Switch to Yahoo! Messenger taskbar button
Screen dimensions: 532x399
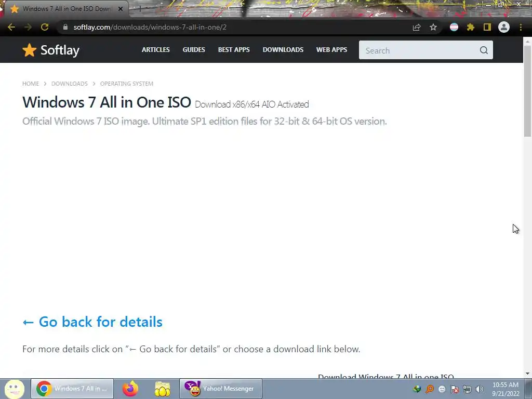220,389
